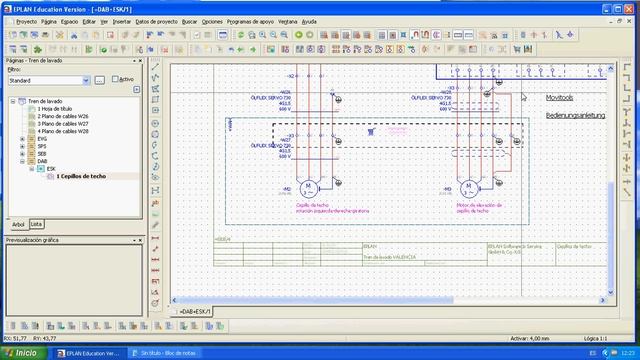The image size is (640, 360).
Task: Expand the SPS tree node
Action: (22, 146)
